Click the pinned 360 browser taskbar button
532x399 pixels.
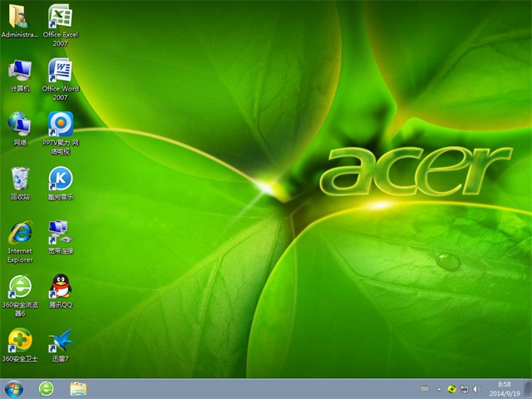47,388
